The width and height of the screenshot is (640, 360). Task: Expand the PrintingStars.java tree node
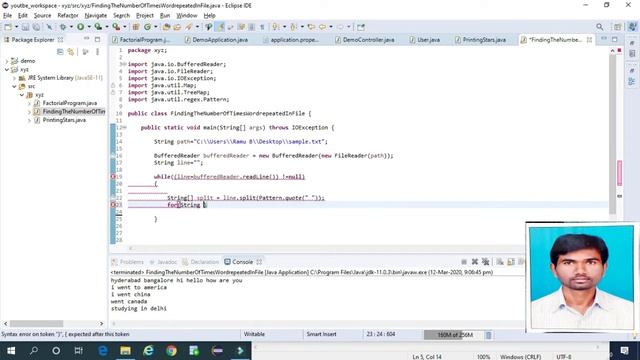click(29, 120)
